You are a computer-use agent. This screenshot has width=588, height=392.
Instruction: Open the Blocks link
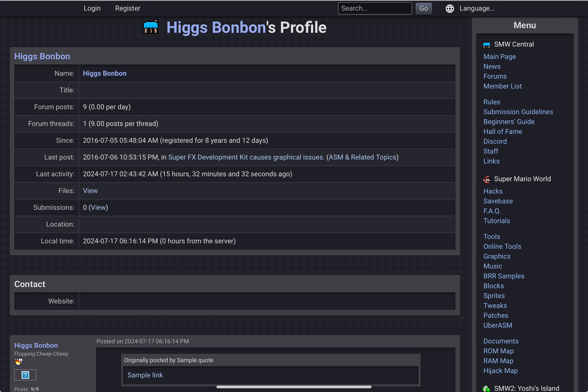click(x=493, y=286)
